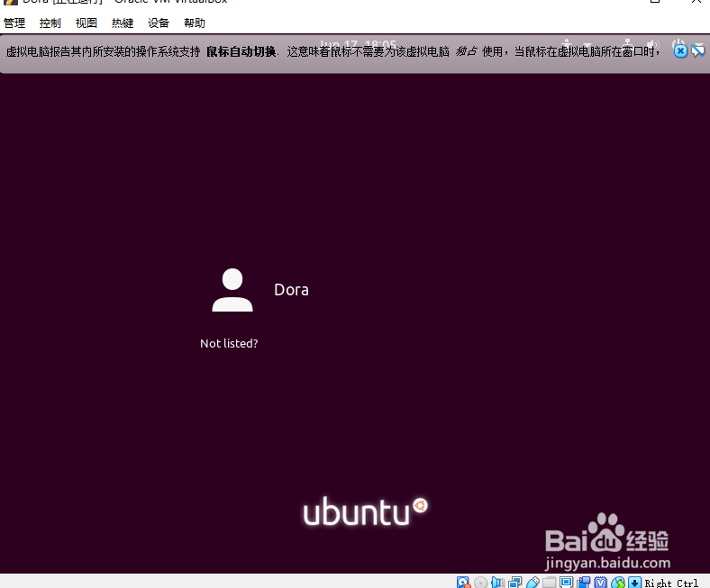Image resolution: width=710 pixels, height=588 pixels.
Task: Dismiss the mouse integration notification
Action: pyautogui.click(x=680, y=51)
